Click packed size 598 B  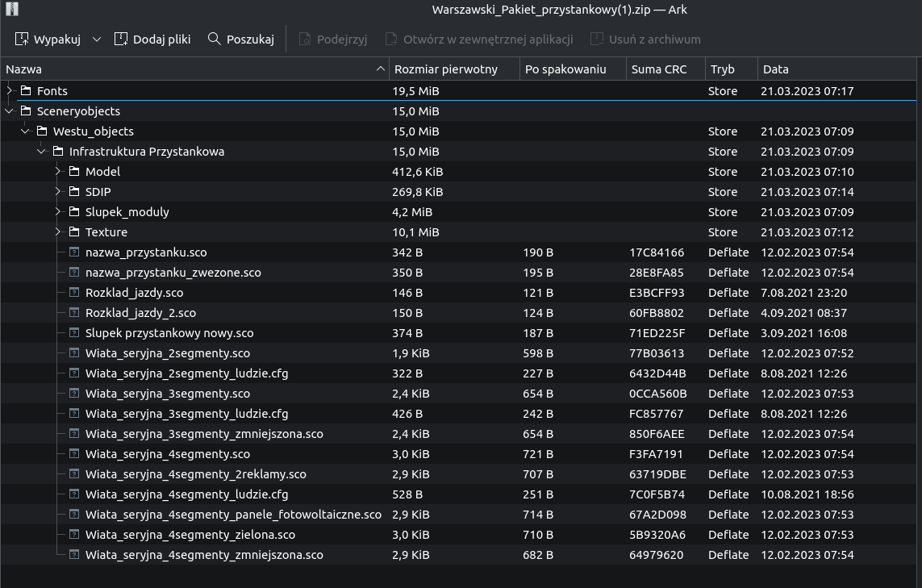538,353
